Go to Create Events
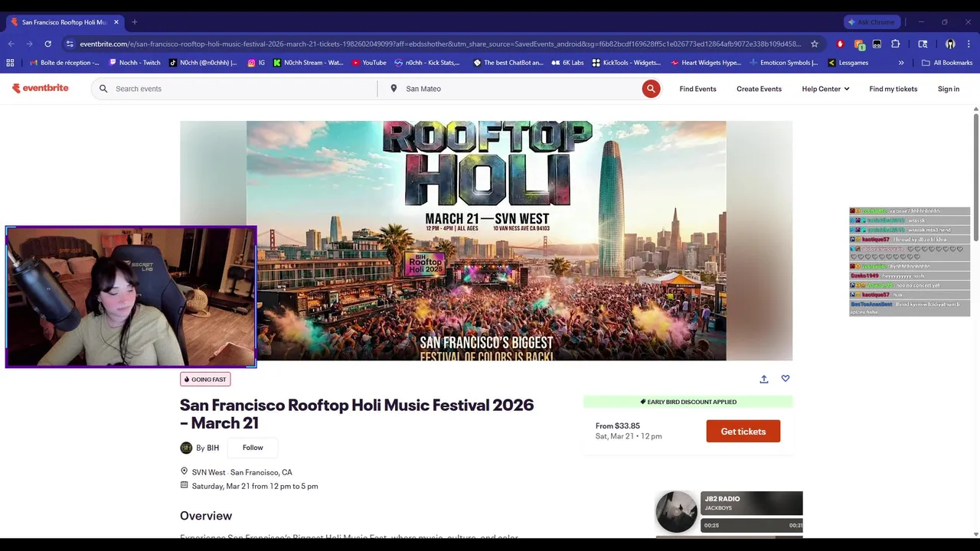This screenshot has height=551, width=980. pos(759,89)
